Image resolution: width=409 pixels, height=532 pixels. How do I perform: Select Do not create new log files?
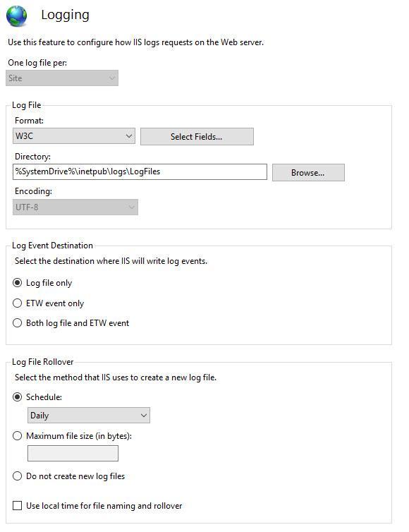18,476
